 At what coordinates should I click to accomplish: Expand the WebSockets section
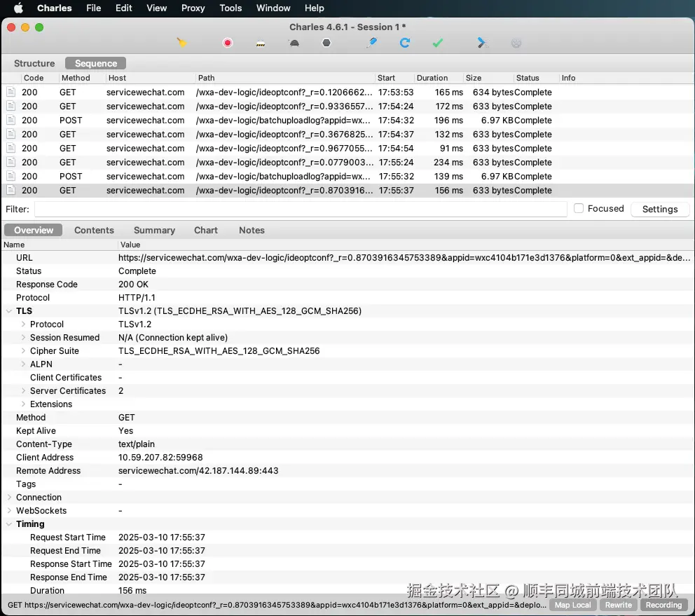point(9,510)
